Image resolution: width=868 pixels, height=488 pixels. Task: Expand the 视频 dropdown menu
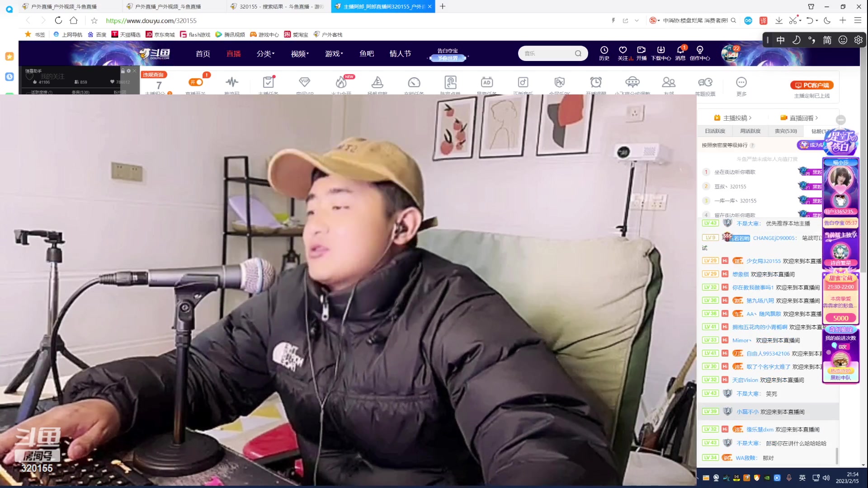300,54
